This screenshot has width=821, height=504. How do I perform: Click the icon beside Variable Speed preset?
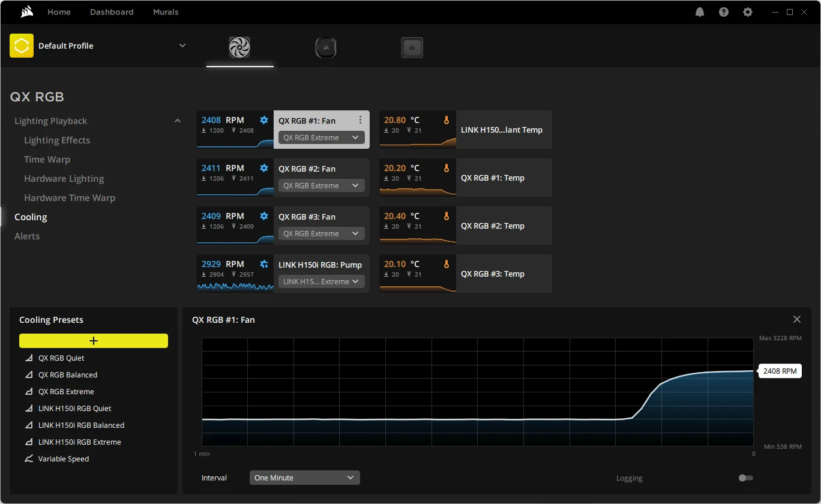click(x=29, y=459)
